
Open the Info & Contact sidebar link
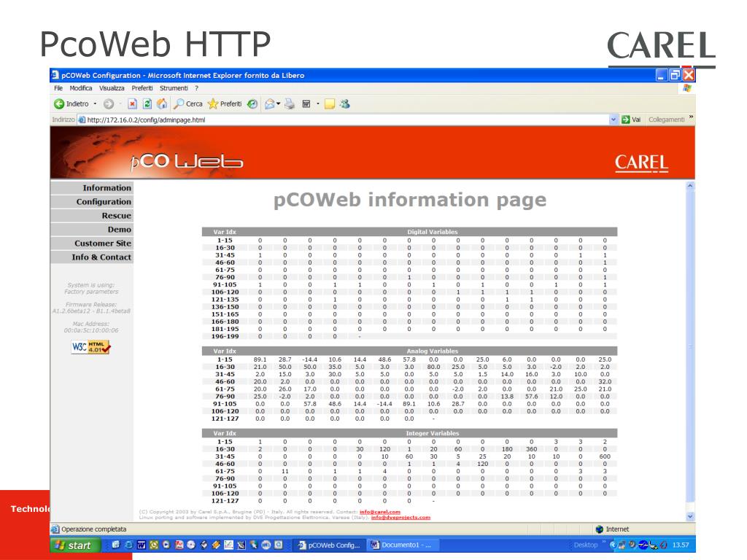pyautogui.click(x=92, y=257)
